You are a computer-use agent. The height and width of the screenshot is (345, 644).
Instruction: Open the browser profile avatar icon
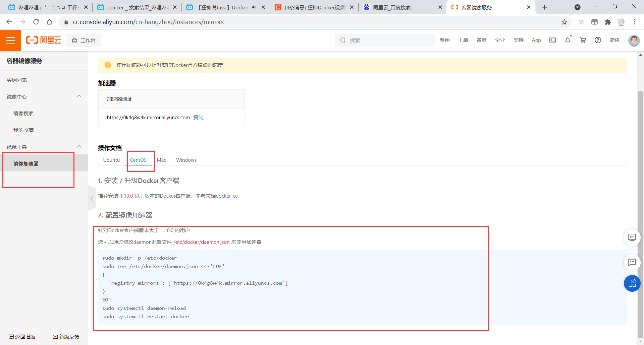click(621, 22)
